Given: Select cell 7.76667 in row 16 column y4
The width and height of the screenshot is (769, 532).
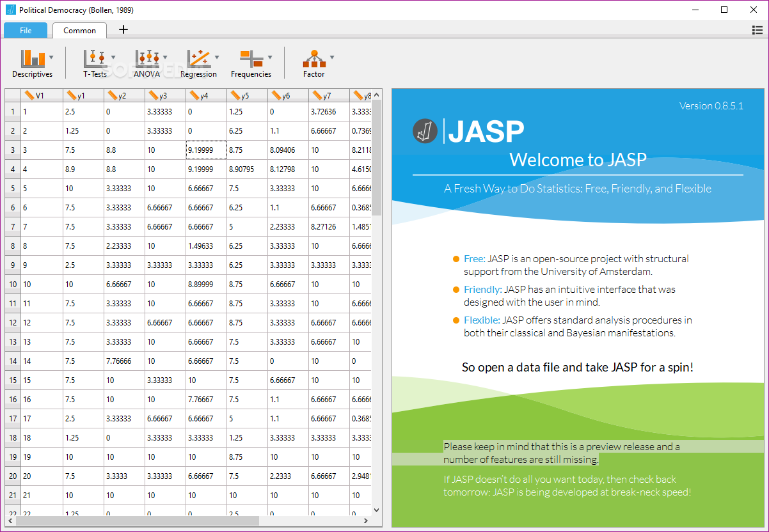Looking at the screenshot, I should 206,400.
